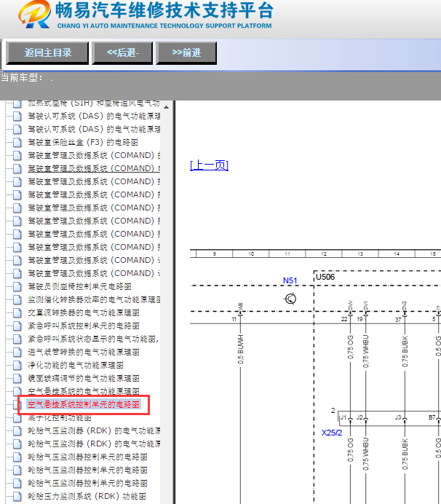Click document icon beside 交直流转换器的电气功能原理图
This screenshot has width=441, height=504.
17,313
